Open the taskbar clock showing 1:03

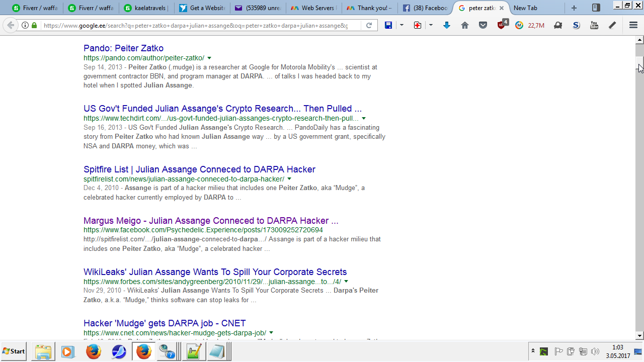coord(618,351)
